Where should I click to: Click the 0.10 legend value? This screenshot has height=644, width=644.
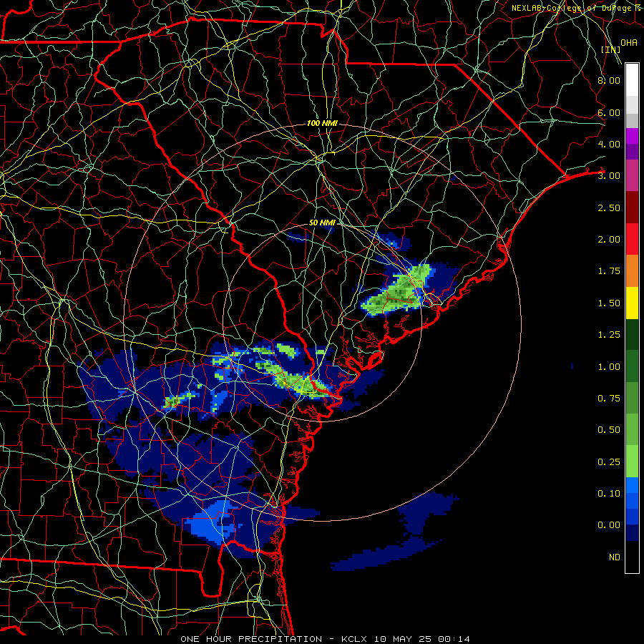(609, 494)
